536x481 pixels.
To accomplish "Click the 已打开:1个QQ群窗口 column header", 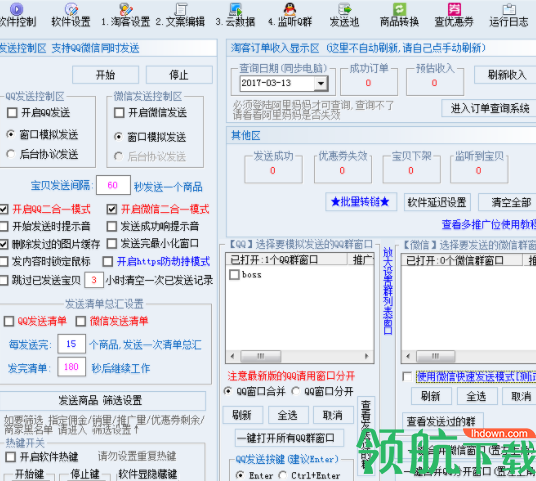I will (x=286, y=260).
